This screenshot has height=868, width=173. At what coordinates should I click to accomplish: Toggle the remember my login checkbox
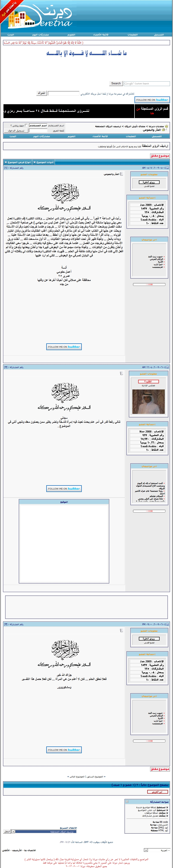26,125
